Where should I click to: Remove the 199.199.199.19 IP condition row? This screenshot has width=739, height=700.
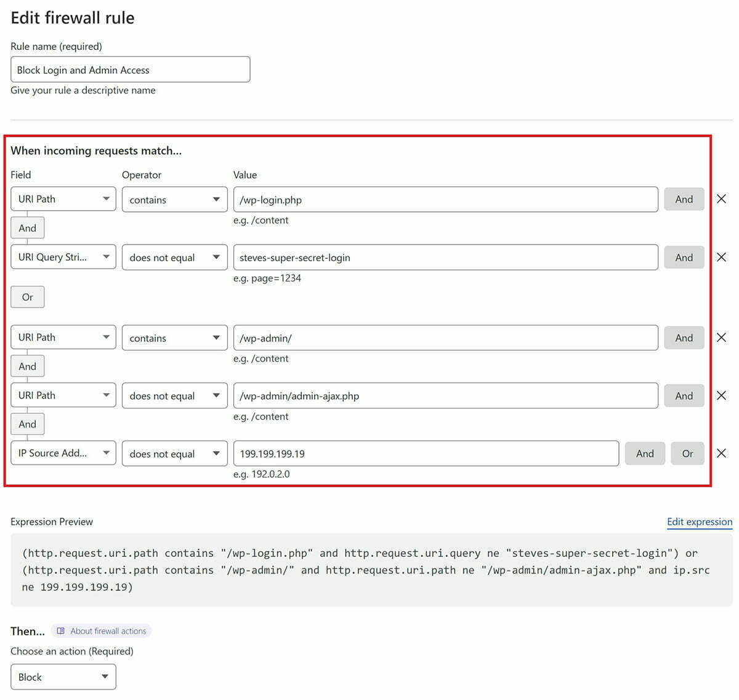click(x=721, y=453)
